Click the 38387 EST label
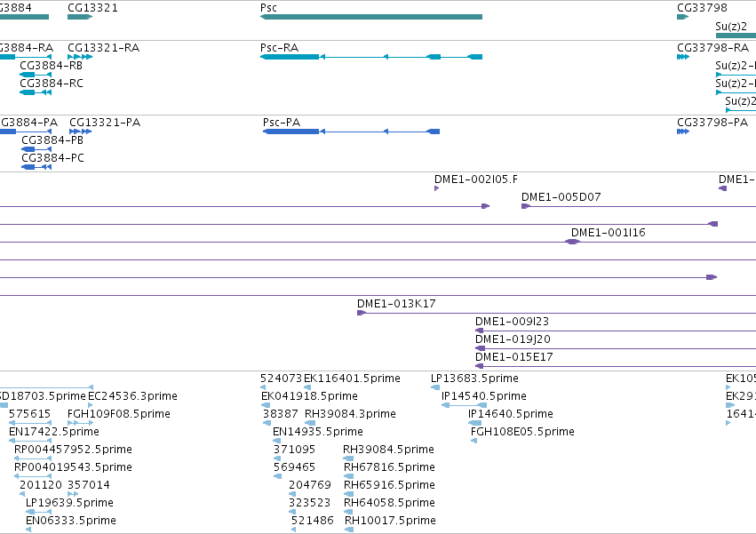The image size is (756, 534). point(280,414)
